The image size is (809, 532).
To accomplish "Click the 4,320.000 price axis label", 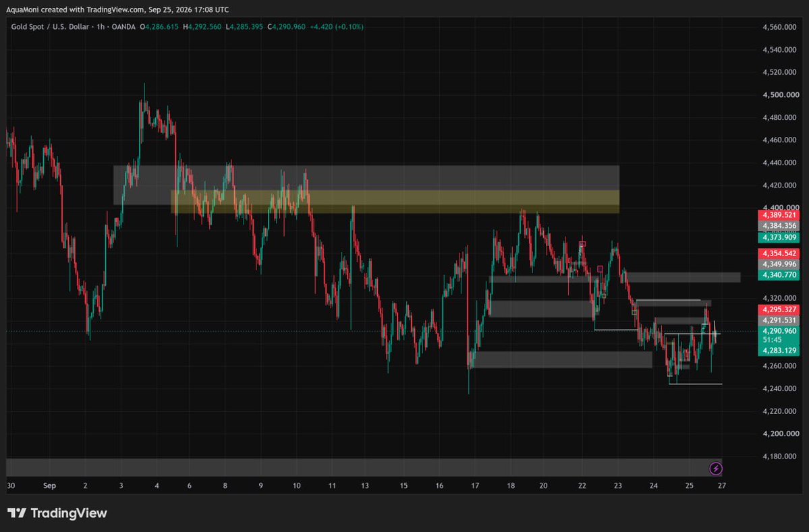I will point(779,298).
